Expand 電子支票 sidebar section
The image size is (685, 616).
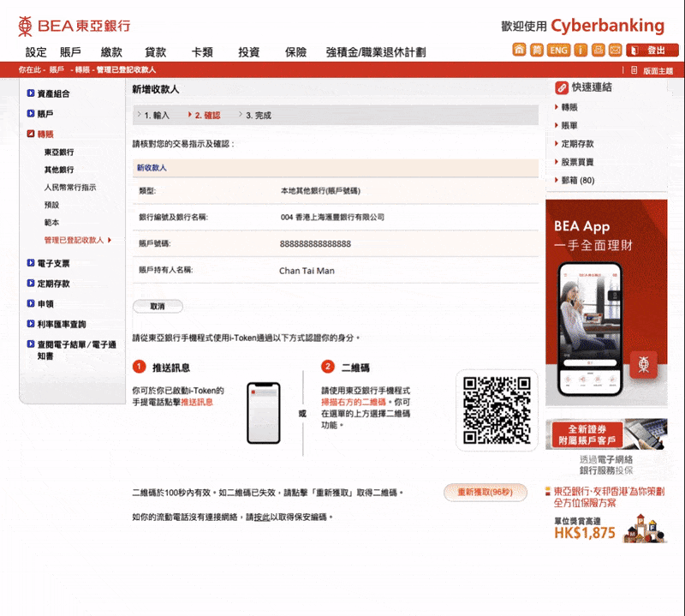31,263
